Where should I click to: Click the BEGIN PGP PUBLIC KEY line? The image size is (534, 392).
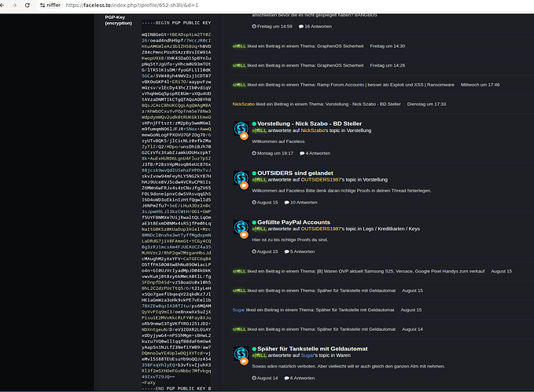tap(176, 23)
